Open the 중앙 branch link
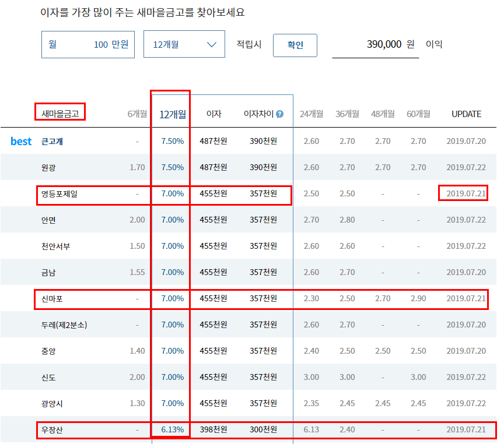504x444 pixels. click(48, 351)
